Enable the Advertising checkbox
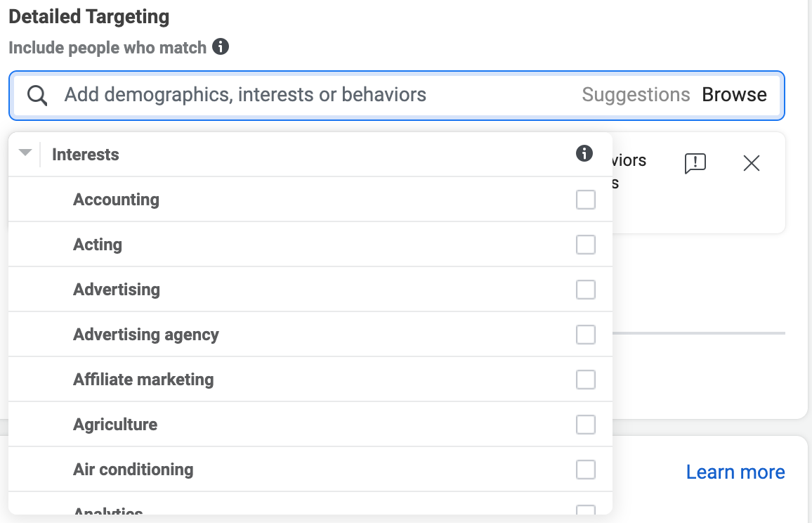The image size is (812, 523). coord(586,290)
